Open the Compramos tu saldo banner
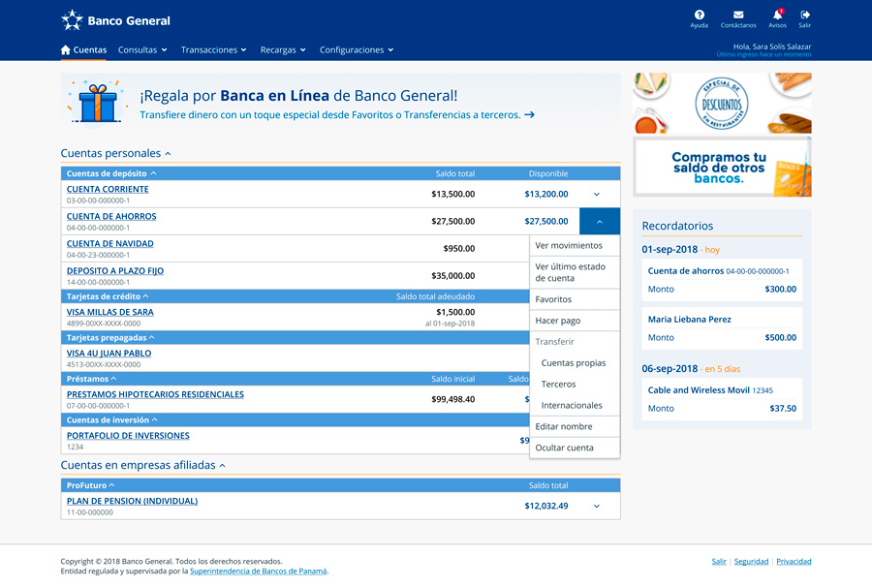 point(722,168)
